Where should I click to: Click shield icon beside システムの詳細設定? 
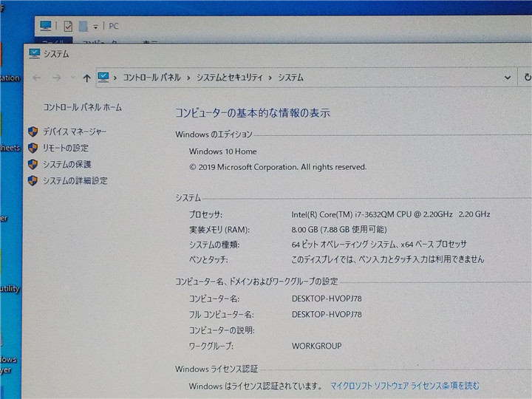pyautogui.click(x=33, y=180)
